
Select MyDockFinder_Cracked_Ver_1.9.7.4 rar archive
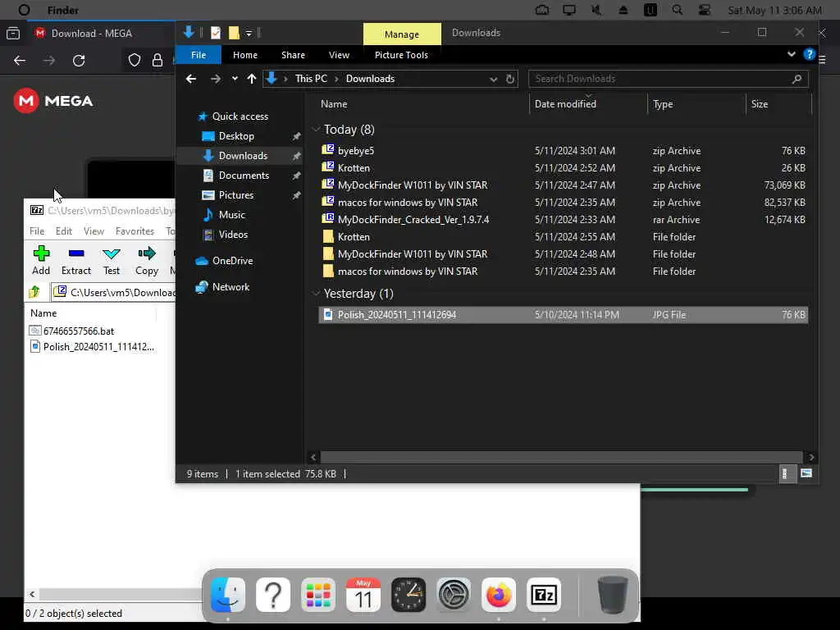click(563, 219)
